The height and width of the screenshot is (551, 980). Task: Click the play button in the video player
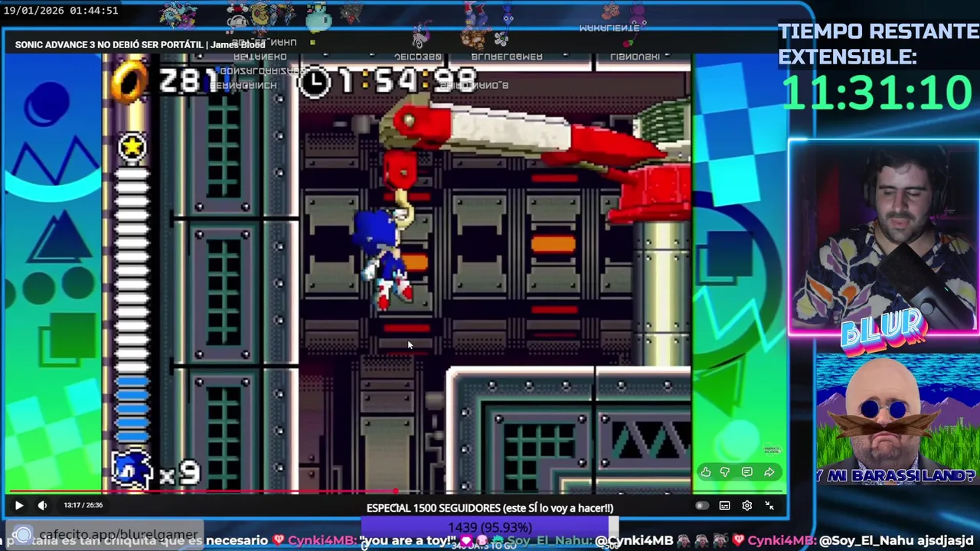[x=19, y=505]
